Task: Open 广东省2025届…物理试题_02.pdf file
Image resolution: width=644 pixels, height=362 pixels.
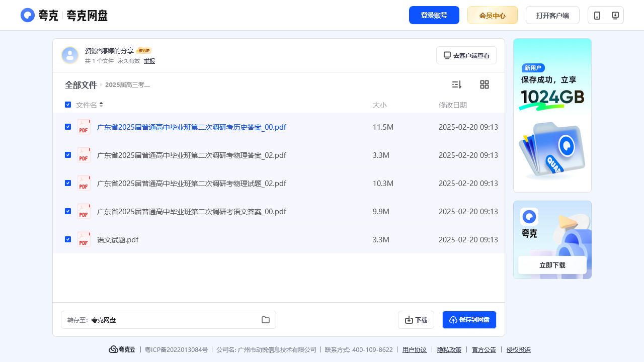Action: tap(192, 184)
